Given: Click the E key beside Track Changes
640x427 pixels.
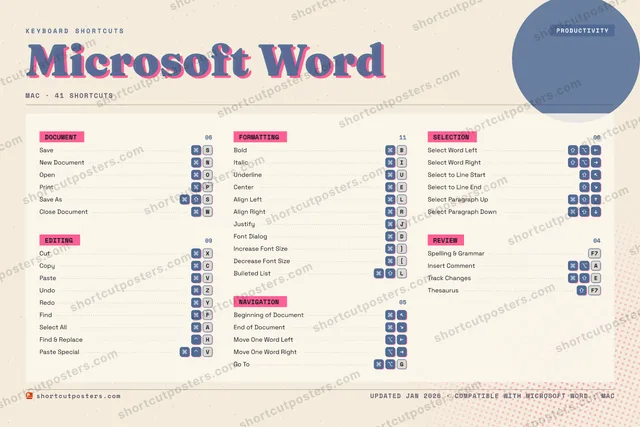Looking at the screenshot, I should click(596, 278).
